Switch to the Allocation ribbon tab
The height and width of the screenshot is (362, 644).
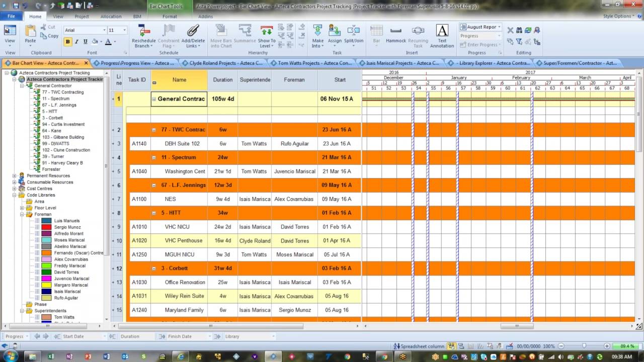click(x=111, y=16)
